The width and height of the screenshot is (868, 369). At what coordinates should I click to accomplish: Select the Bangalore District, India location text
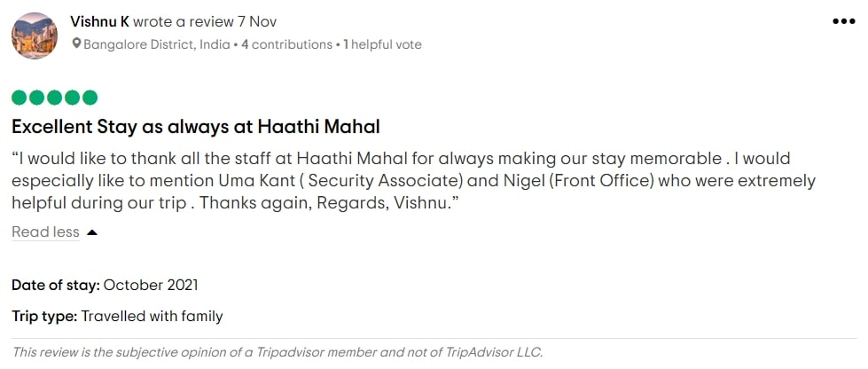157,44
